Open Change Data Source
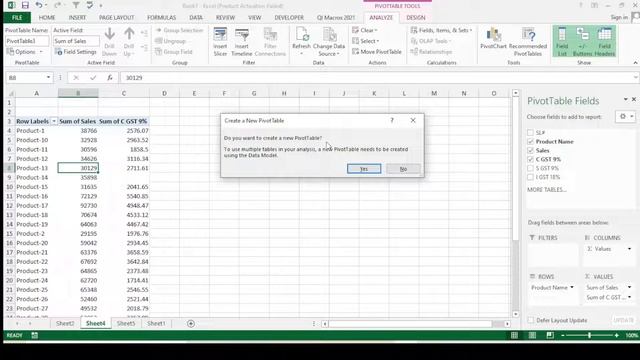 tap(329, 42)
